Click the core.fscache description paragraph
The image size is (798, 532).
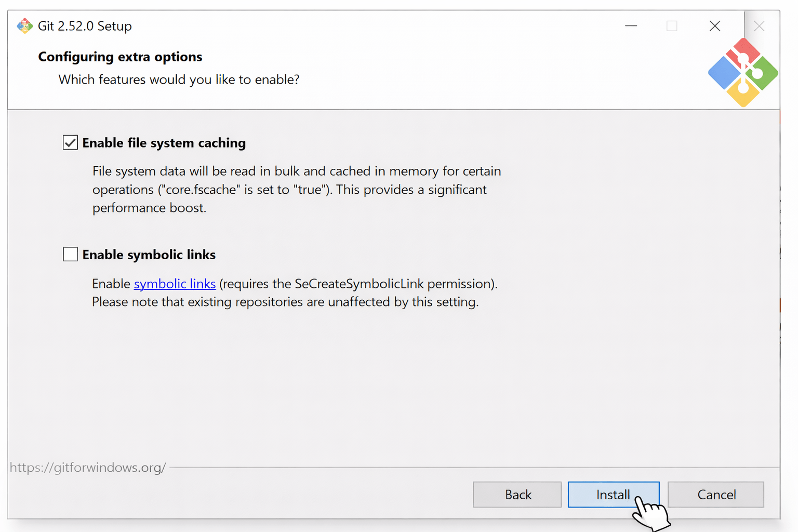pyautogui.click(x=297, y=190)
